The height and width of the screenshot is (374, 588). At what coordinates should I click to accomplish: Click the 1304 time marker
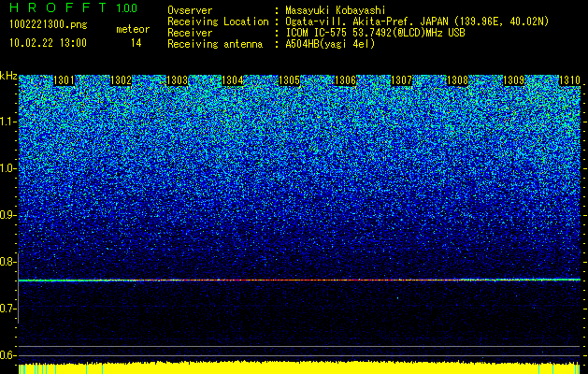click(233, 80)
